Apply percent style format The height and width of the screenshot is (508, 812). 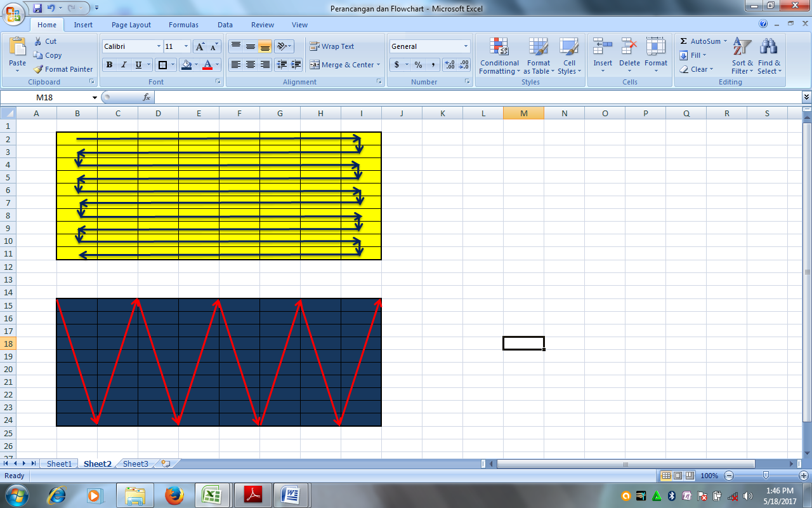tap(418, 65)
